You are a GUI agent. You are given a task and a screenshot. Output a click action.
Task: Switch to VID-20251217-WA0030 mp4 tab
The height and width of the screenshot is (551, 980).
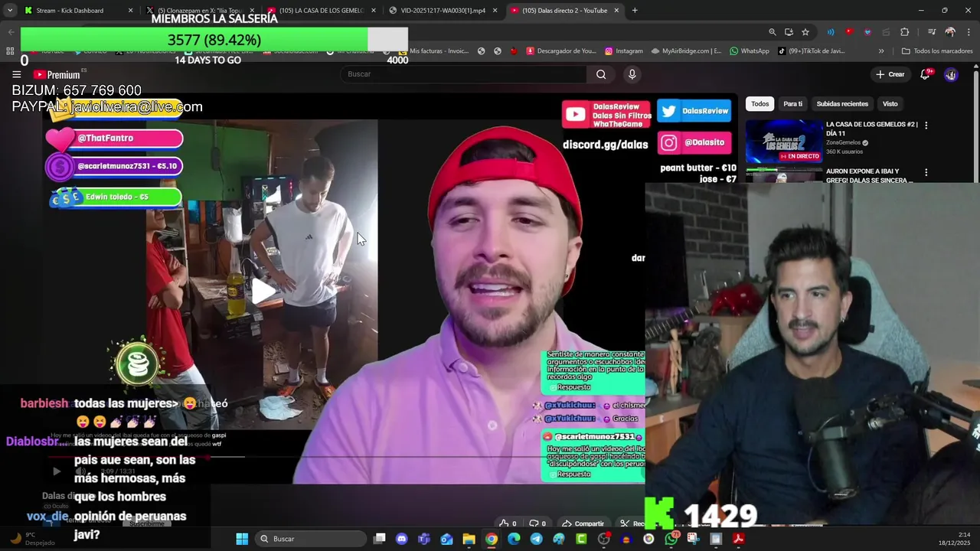tap(443, 11)
